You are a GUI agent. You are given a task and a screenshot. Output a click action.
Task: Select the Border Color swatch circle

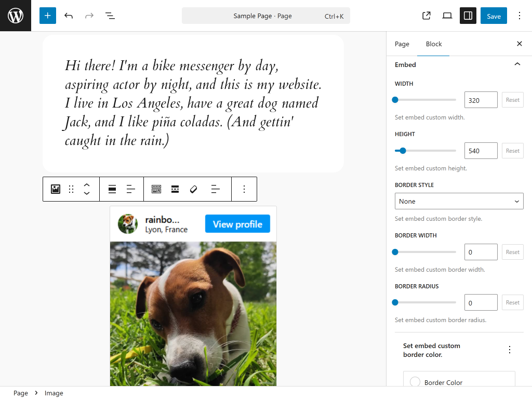tap(415, 382)
